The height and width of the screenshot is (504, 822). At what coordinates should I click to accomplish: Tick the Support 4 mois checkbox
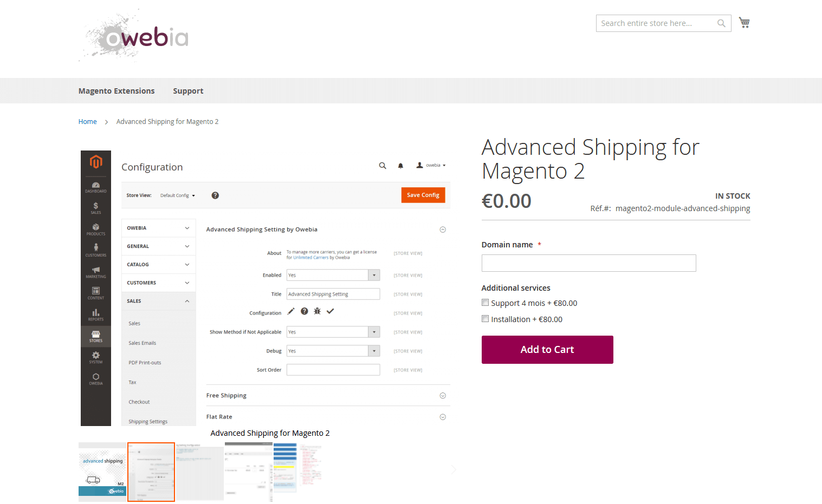pos(486,303)
